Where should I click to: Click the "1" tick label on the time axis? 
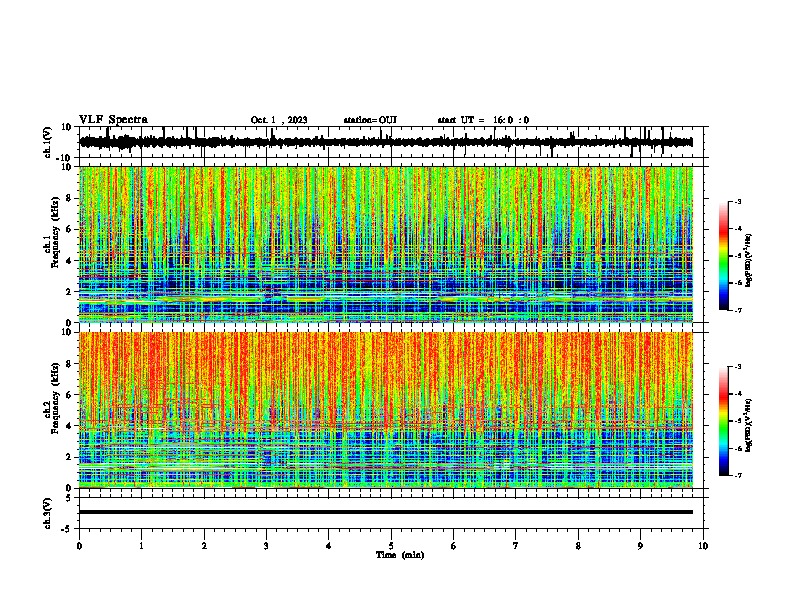[141, 546]
